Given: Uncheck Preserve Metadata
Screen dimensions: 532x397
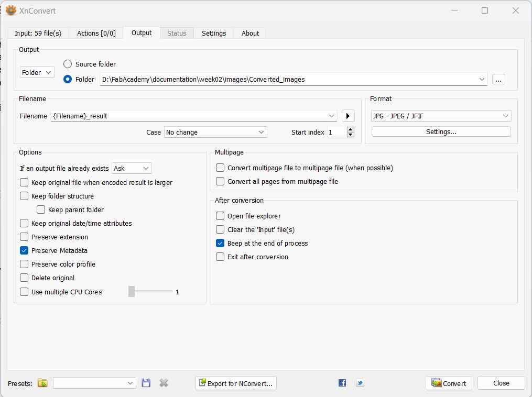Looking at the screenshot, I should 24,250.
